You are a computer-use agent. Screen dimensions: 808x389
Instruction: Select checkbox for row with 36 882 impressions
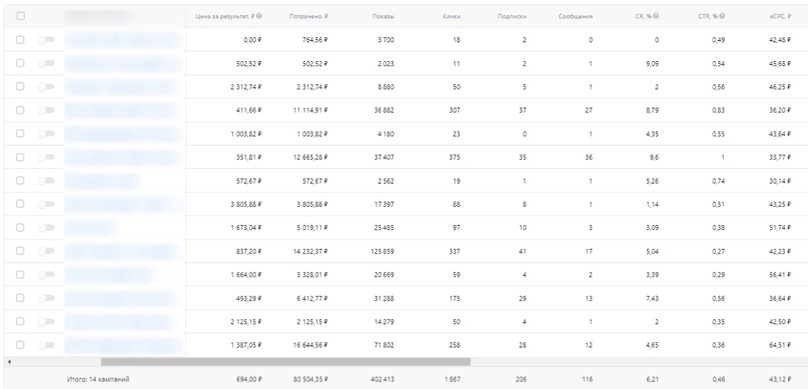pos(20,110)
